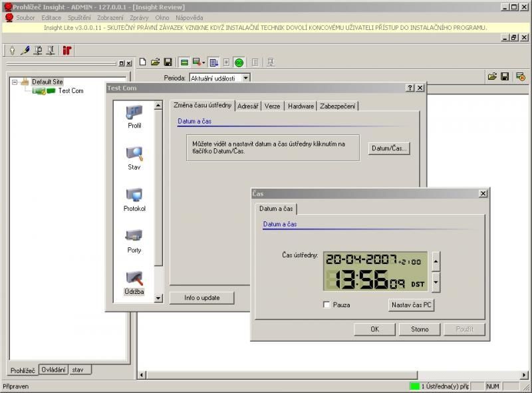Select the Údržba maintenance icon
The image size is (532, 393).
134,279
